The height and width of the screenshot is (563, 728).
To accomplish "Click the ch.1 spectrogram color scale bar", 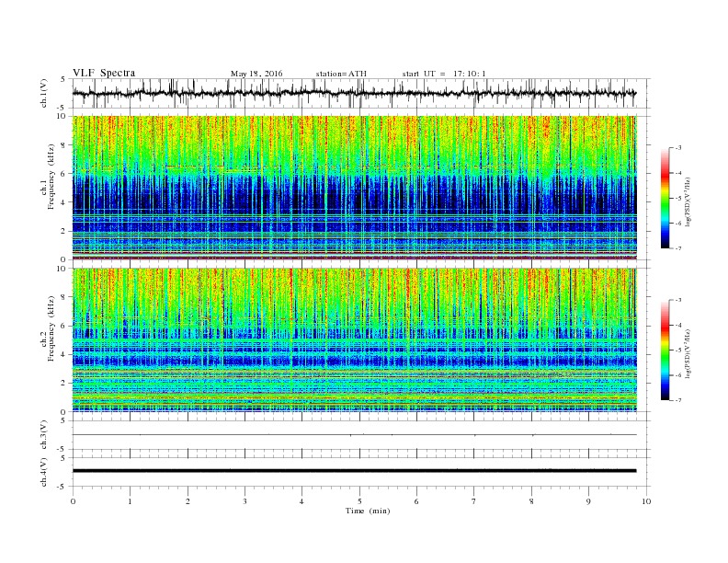I will (665, 198).
